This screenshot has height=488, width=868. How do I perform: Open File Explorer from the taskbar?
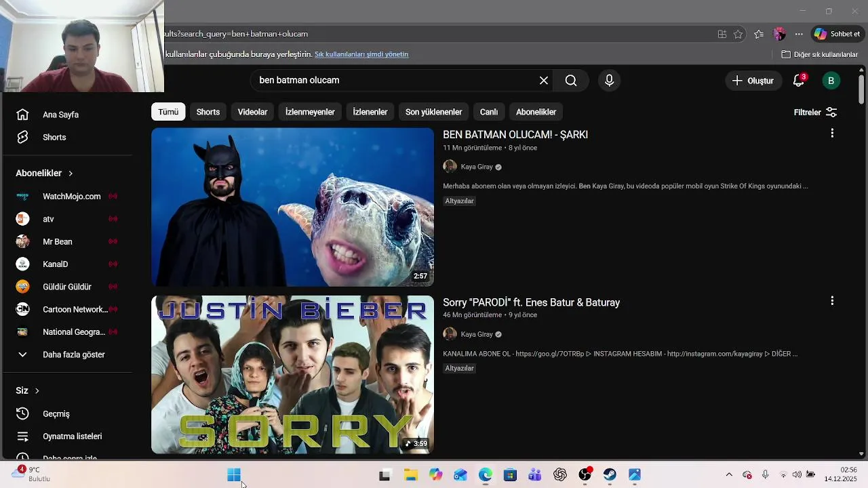point(410,475)
